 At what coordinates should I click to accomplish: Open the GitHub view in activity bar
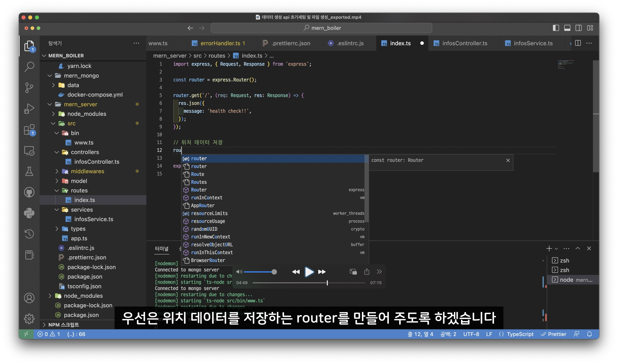[29, 192]
